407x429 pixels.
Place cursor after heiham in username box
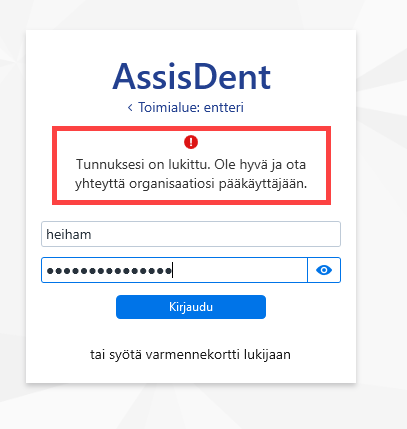92,235
